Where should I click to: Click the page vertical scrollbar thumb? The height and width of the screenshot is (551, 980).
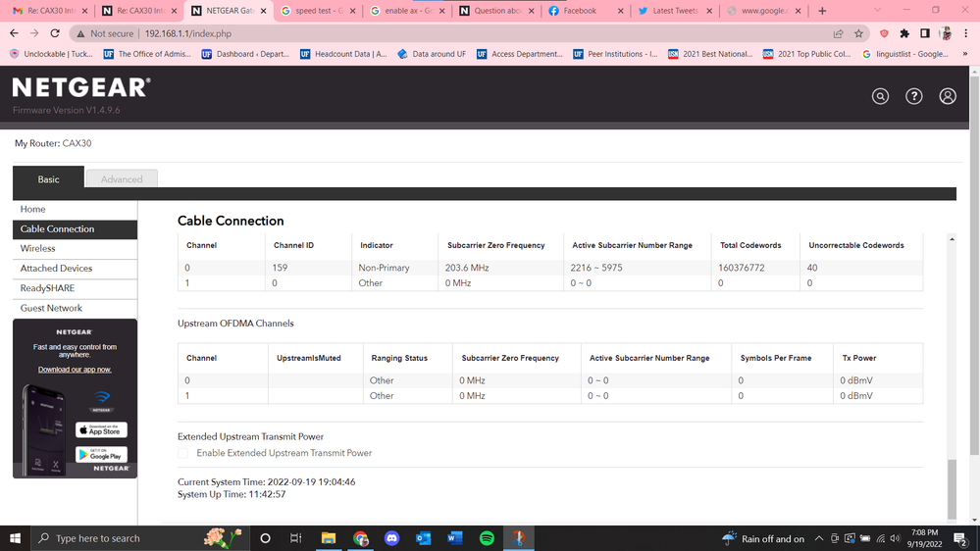pyautogui.click(x=952, y=488)
